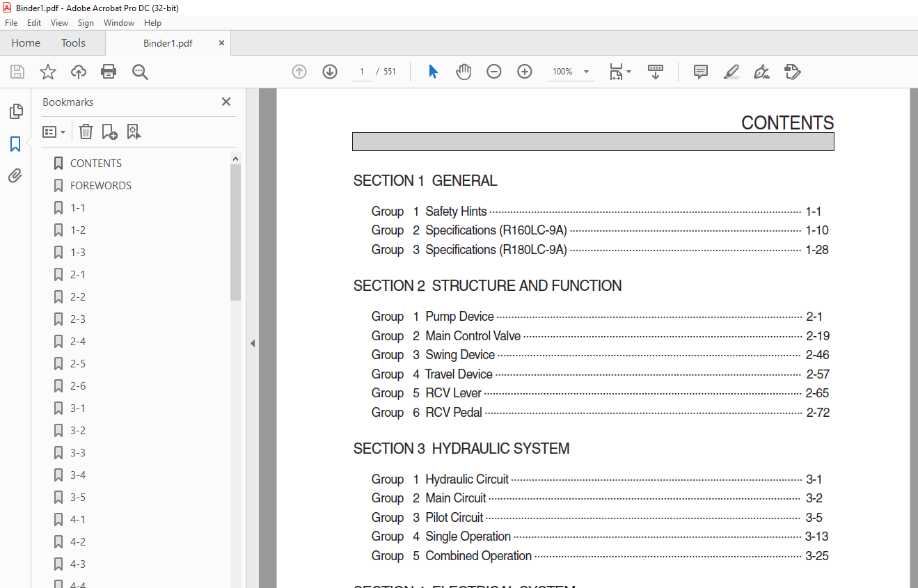This screenshot has height=588, width=918.
Task: Click the page number input field
Action: (x=362, y=72)
